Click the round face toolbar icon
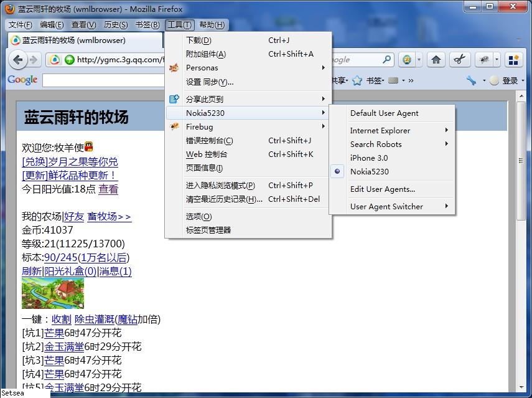 click(x=407, y=60)
